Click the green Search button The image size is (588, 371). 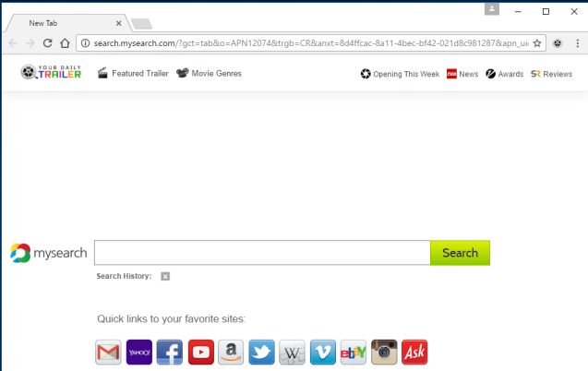[x=460, y=253]
